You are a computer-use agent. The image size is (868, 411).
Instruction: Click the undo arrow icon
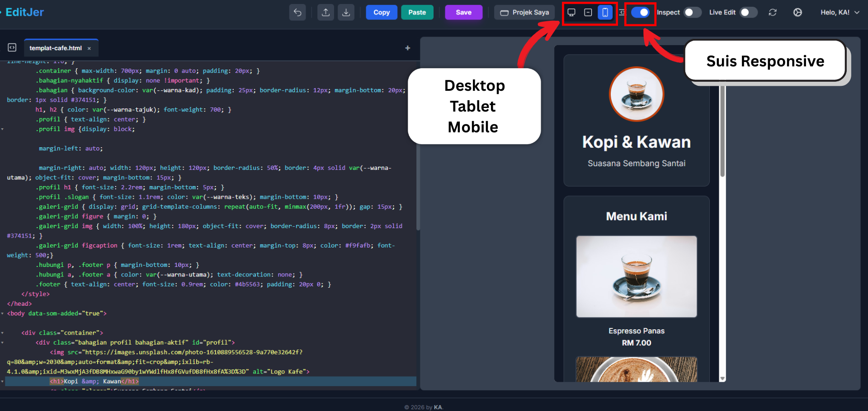pyautogui.click(x=297, y=13)
